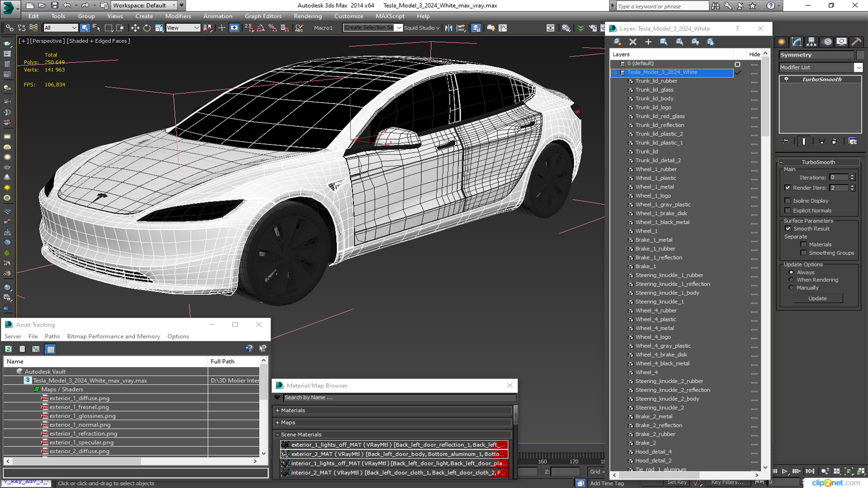This screenshot has height=488, width=868.
Task: Click Undo arrow in quick access bar
Action: 67,5
